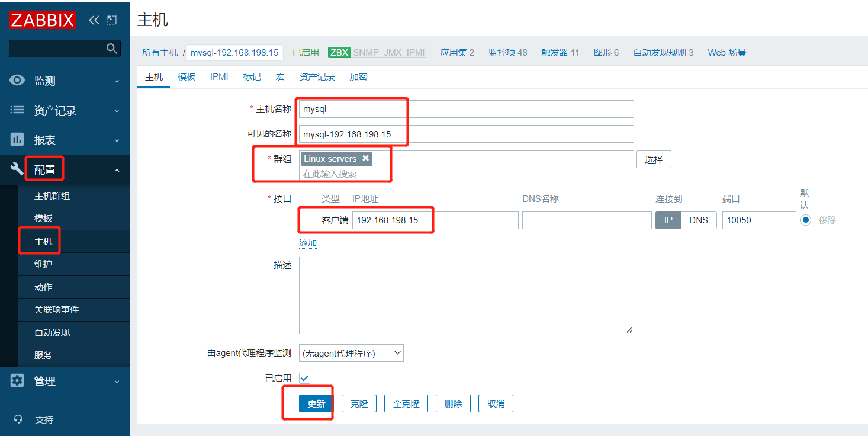The image size is (868, 436).
Task: Expand the 资产记录 menu section
Action: pyautogui.click(x=117, y=111)
